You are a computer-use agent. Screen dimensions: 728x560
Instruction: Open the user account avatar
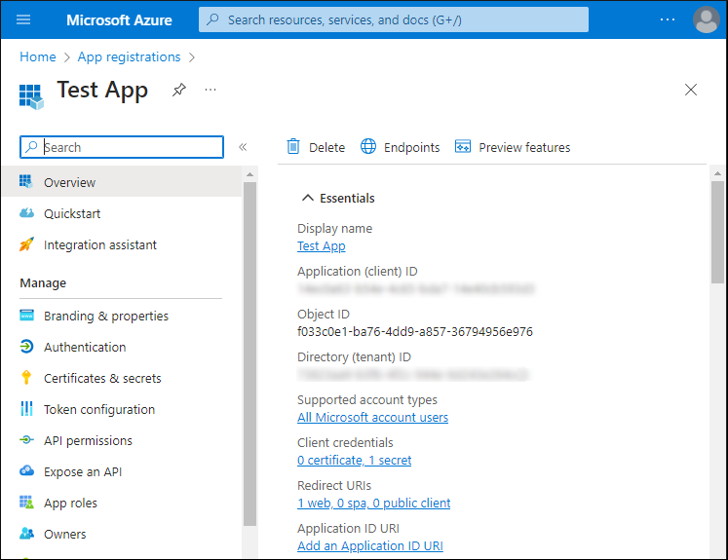click(706, 19)
